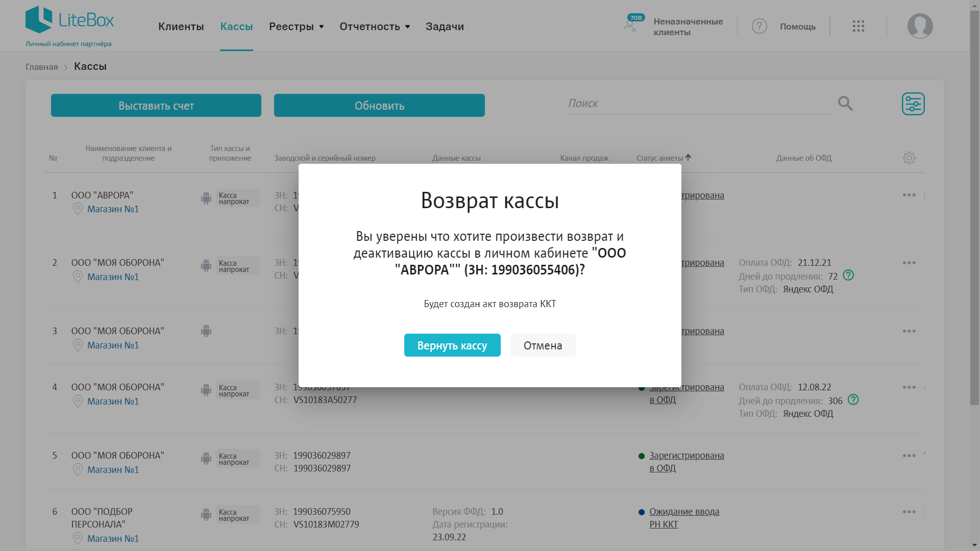Click Данные об ОФД column header

pyautogui.click(x=804, y=158)
